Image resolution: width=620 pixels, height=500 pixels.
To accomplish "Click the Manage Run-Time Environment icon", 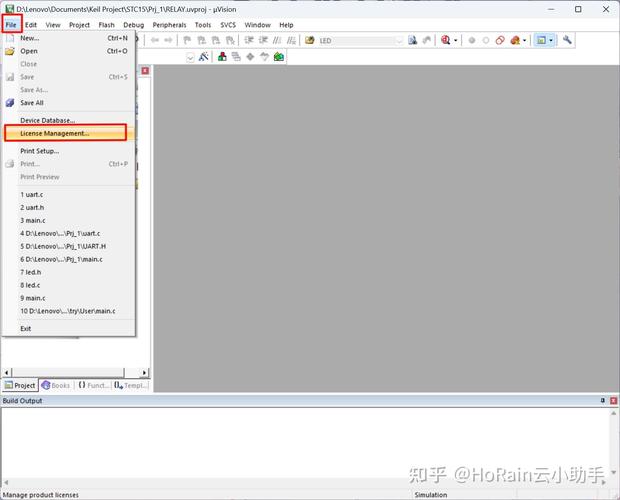I will point(265,57).
